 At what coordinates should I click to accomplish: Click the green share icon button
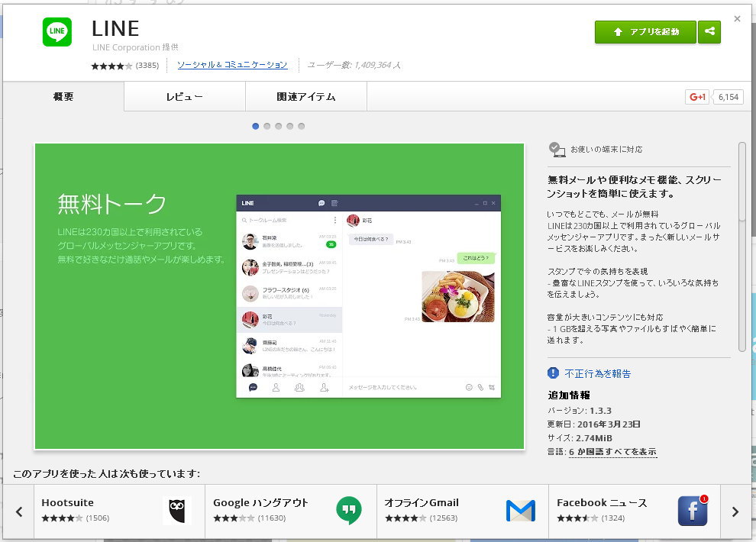coord(709,32)
